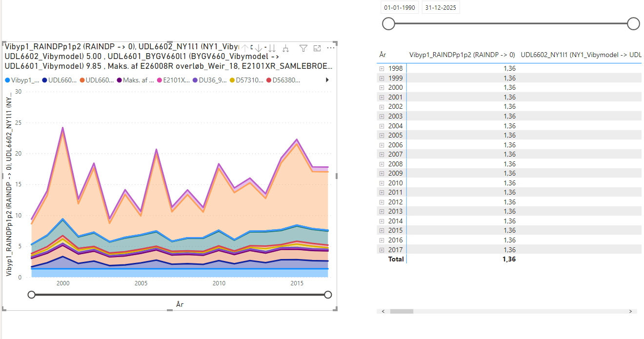Sort by Vibyp1_RAINDPp1p2 column header

[x=462, y=55]
